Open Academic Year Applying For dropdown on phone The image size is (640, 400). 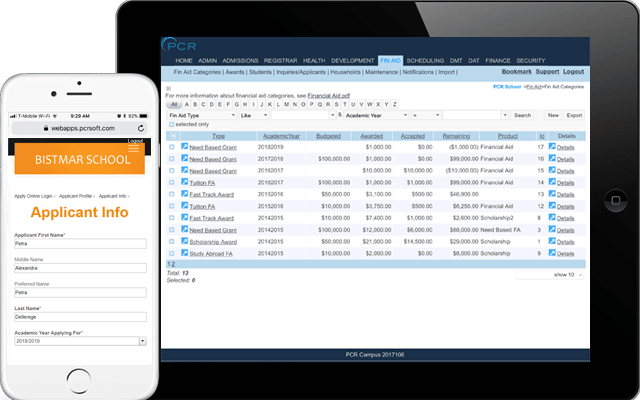tap(79, 340)
